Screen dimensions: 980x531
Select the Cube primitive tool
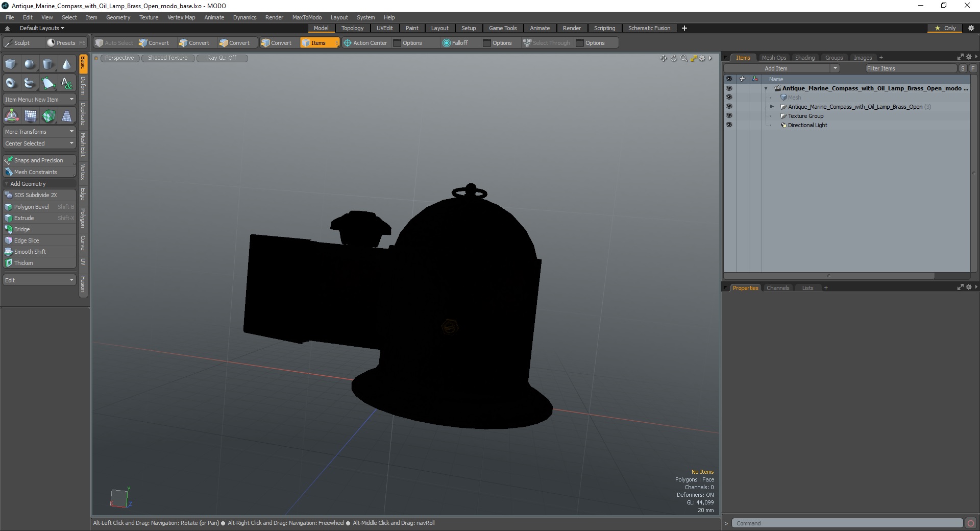(x=11, y=64)
